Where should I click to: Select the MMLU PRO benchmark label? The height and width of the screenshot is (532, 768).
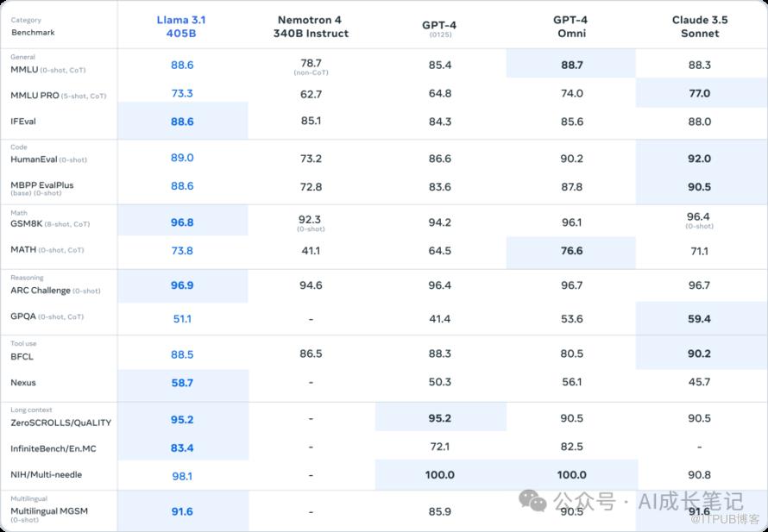(x=59, y=96)
